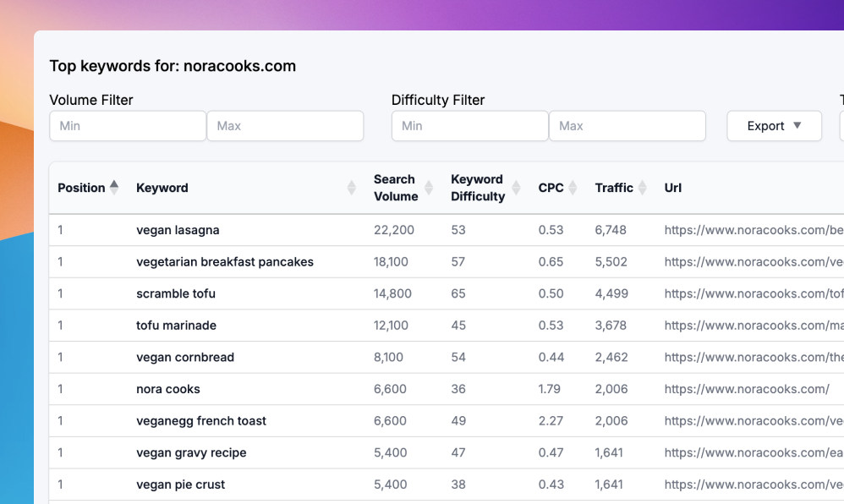Image resolution: width=844 pixels, height=504 pixels.
Task: Focus the Difficulty Filter Max input
Action: [627, 126]
